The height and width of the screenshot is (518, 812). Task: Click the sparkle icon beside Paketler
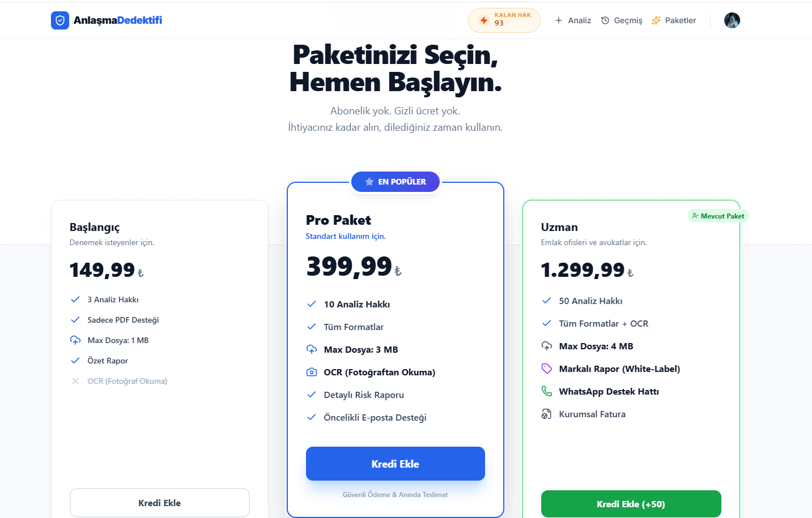(x=656, y=20)
